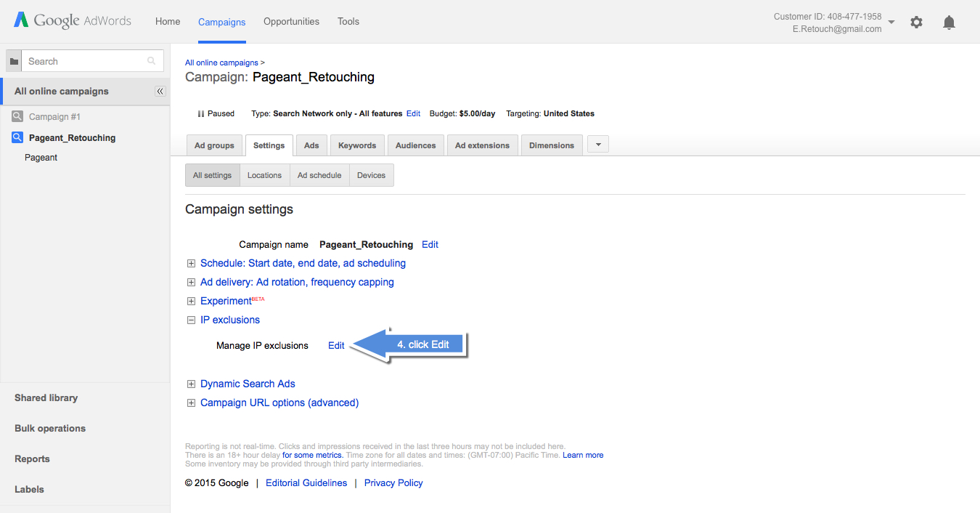
Task: Click the IP exclusions heading link
Action: click(x=230, y=320)
